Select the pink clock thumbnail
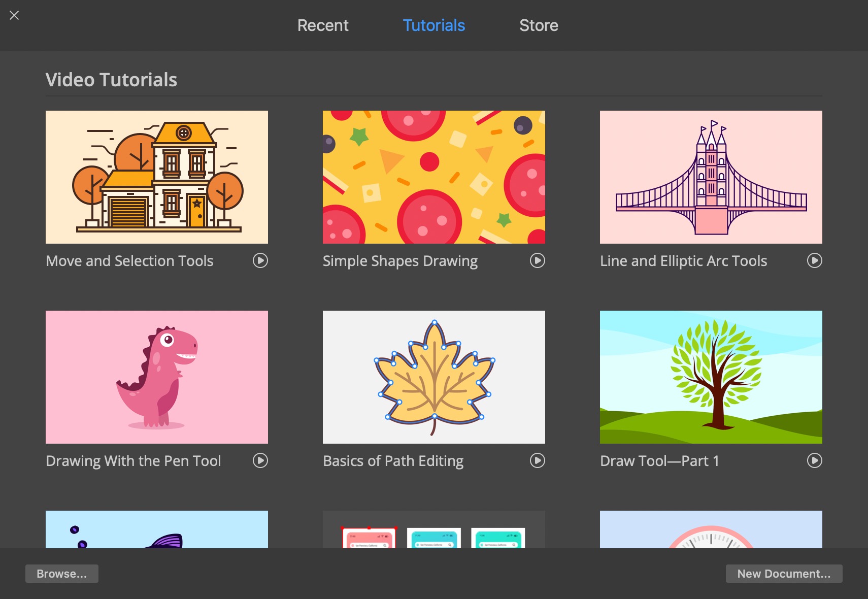868x599 pixels. 711,530
